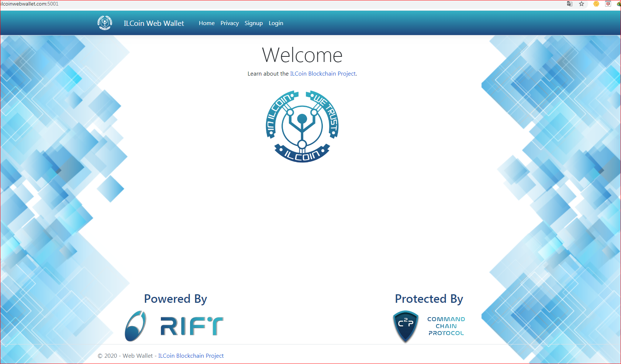Image resolution: width=621 pixels, height=364 pixels.
Task: Open the ILCoin Web Wallet brand link
Action: click(x=154, y=23)
